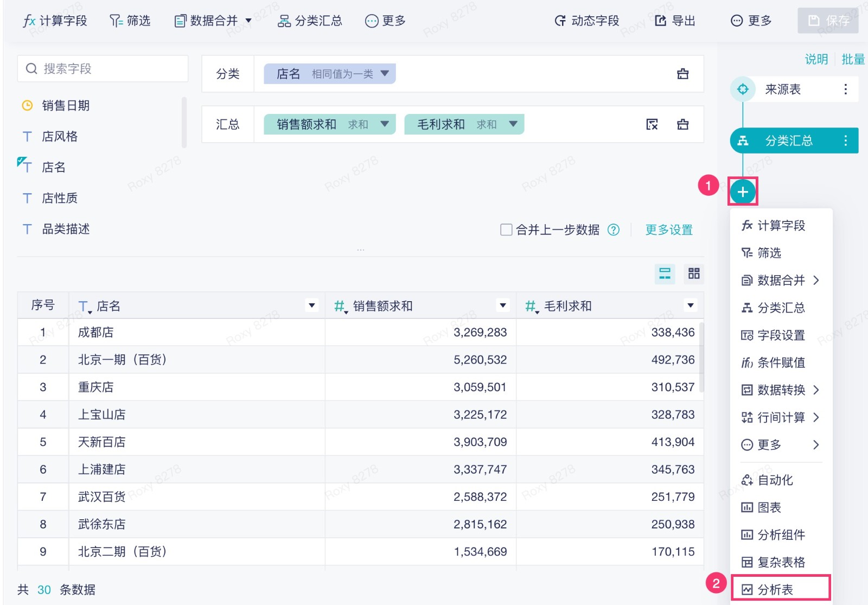Open the 分类汇总 step three-dot menu
Image resolution: width=868 pixels, height=605 pixels.
click(x=845, y=141)
